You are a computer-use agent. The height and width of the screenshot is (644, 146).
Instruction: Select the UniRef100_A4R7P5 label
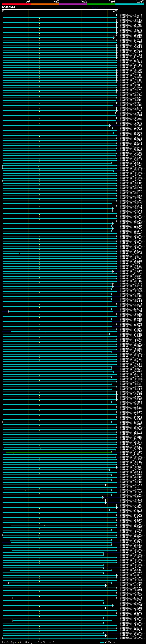pyautogui.click(x=131, y=271)
